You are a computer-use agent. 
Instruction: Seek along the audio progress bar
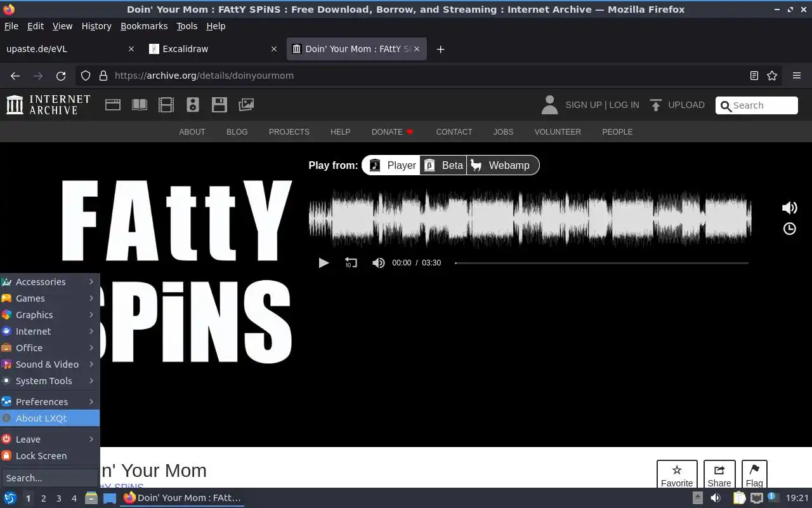601,263
